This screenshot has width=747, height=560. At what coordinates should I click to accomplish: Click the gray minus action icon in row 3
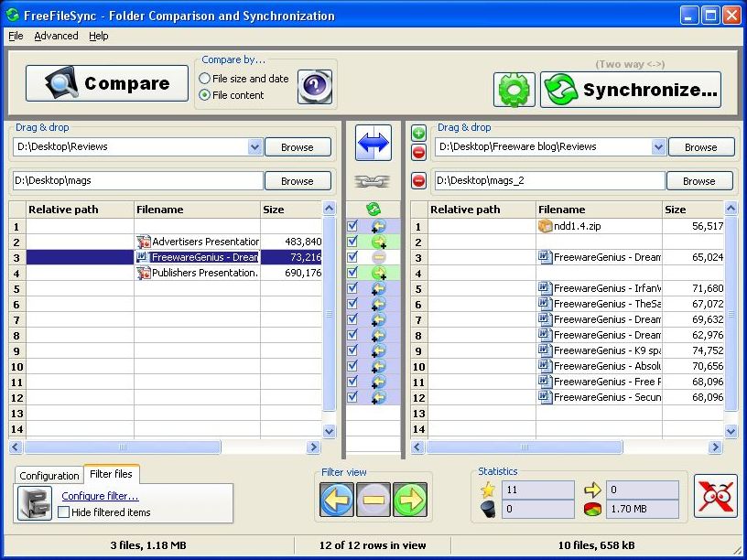[378, 258]
